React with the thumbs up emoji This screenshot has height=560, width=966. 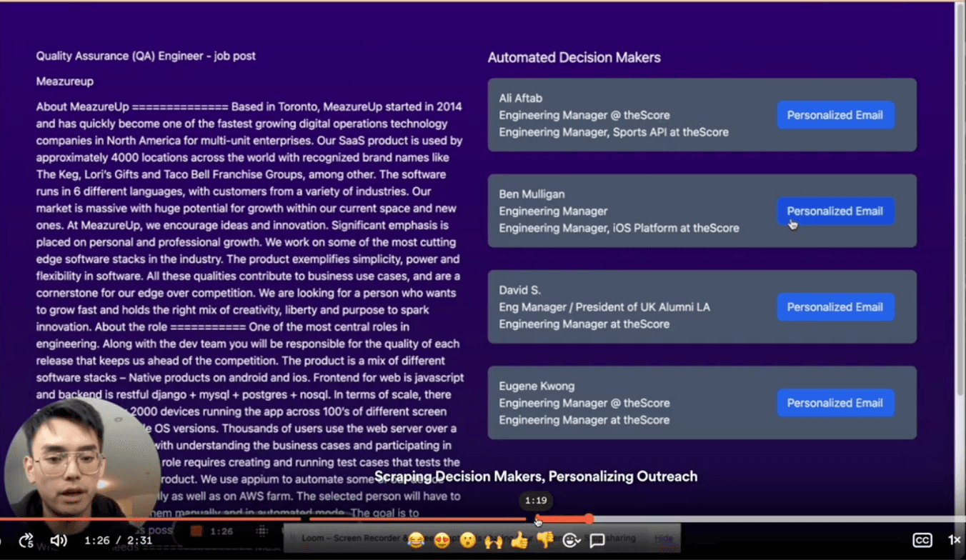pyautogui.click(x=519, y=541)
